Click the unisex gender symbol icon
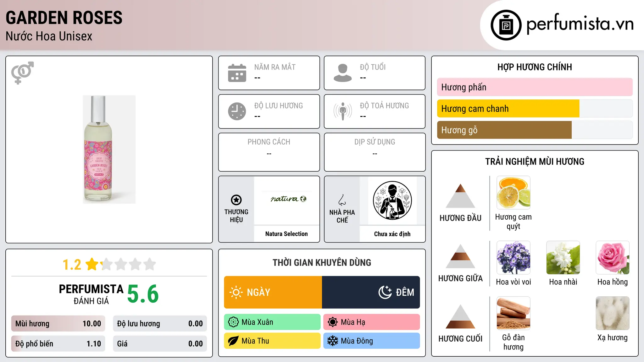 coord(22,73)
